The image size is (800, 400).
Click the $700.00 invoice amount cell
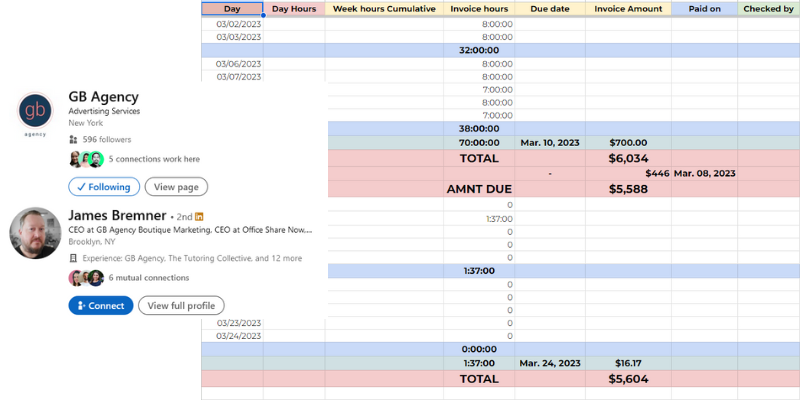click(x=628, y=143)
